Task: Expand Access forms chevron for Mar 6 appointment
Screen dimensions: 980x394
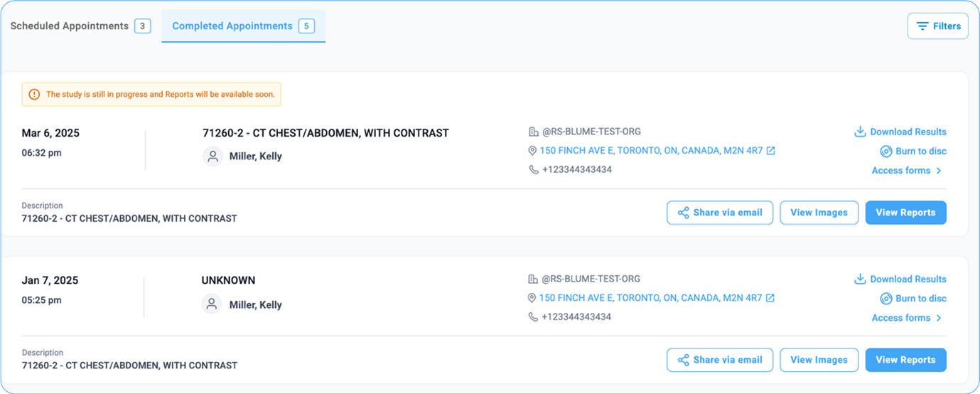Action: pyautogui.click(x=939, y=171)
